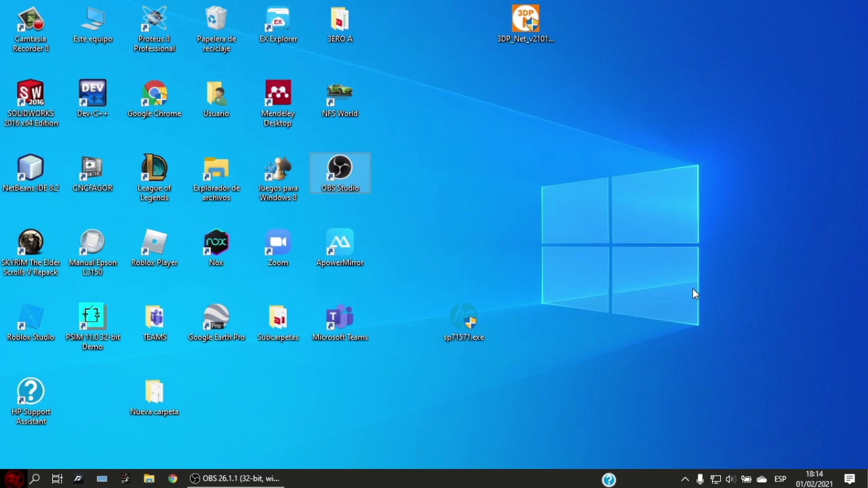The width and height of the screenshot is (868, 488).
Task: Select the Google Earth Pro shortcut
Action: click(x=216, y=323)
